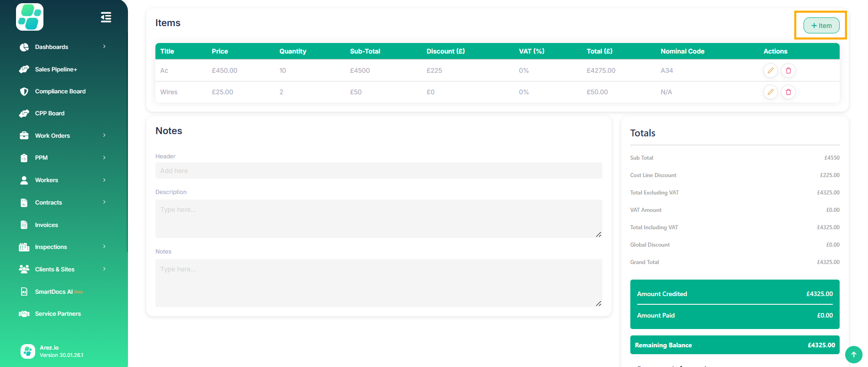Expand the Dashboards menu chevron
The width and height of the screenshot is (868, 367).
click(104, 47)
